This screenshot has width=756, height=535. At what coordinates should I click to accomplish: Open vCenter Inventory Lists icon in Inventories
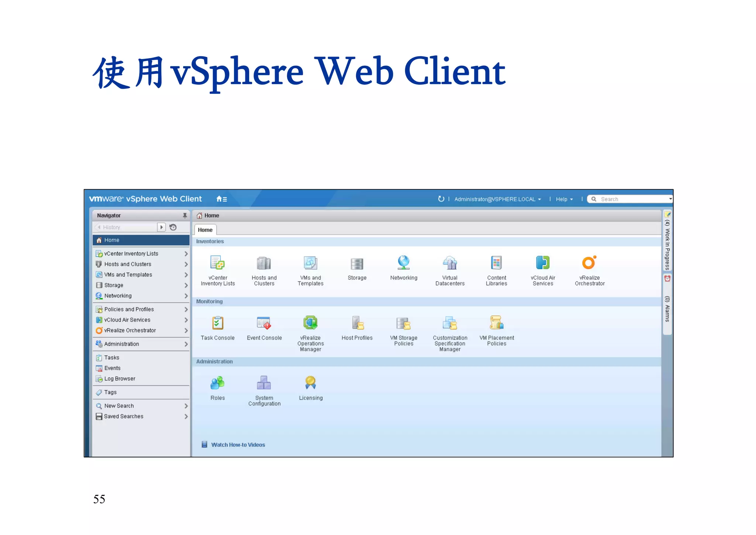[217, 263]
